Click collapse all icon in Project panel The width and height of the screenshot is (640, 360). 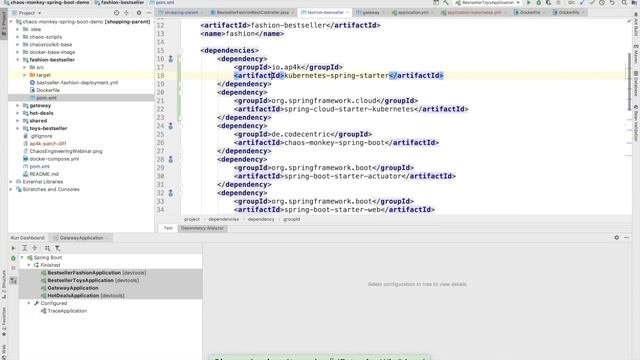coord(127,13)
